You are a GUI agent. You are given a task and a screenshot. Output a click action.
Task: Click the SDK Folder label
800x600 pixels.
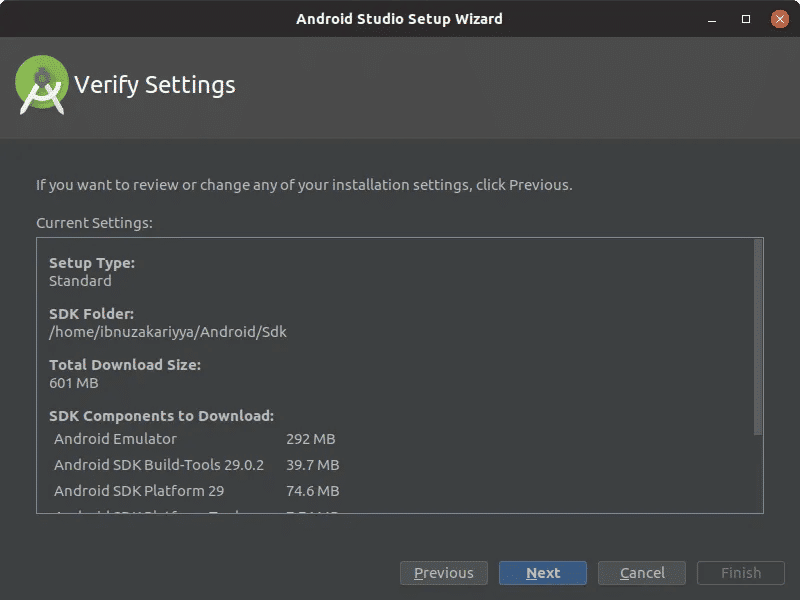coord(91,314)
